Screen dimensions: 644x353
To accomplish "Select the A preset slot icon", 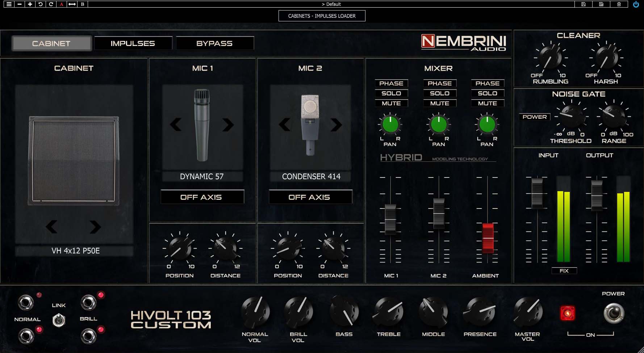I will click(60, 4).
